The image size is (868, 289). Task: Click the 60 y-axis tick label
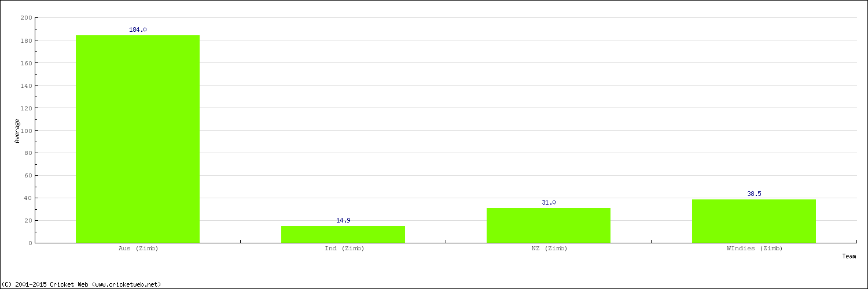pos(28,176)
